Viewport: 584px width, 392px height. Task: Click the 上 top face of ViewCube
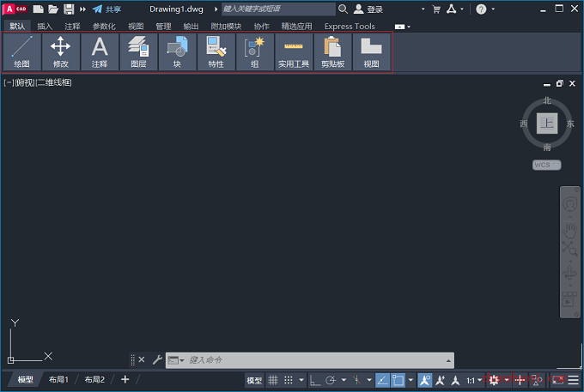click(547, 124)
